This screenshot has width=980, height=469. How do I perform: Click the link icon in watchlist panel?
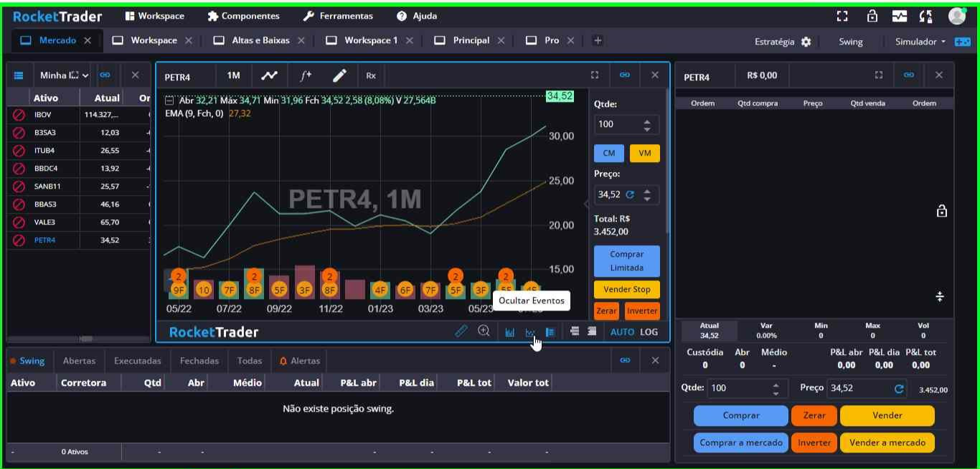pos(105,75)
